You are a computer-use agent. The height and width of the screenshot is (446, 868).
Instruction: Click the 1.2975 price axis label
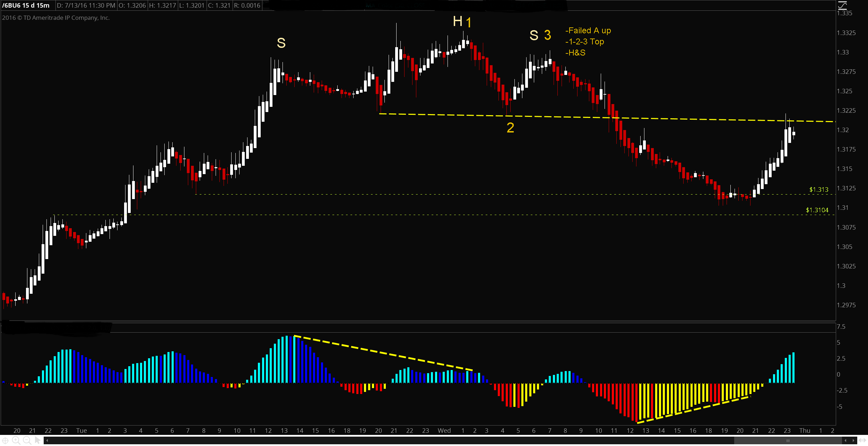[x=846, y=305]
